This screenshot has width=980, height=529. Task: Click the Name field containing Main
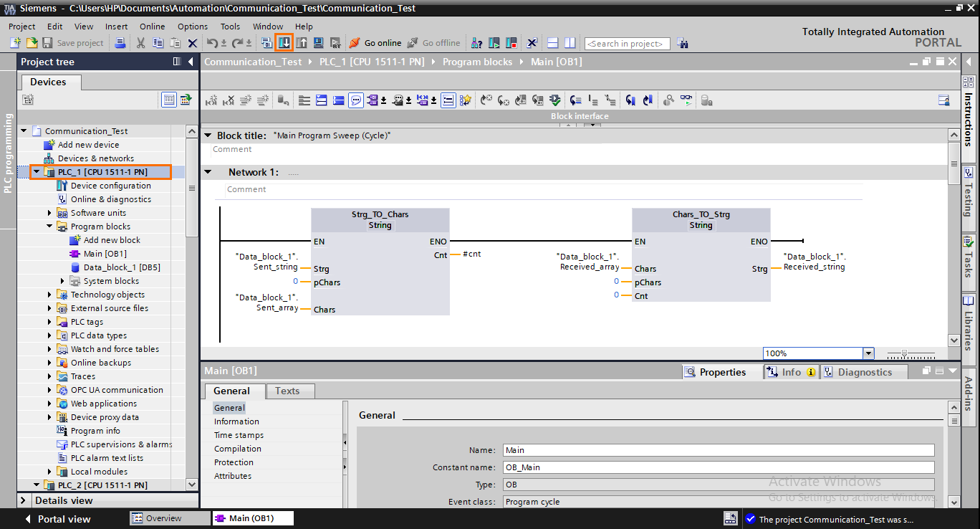719,450
